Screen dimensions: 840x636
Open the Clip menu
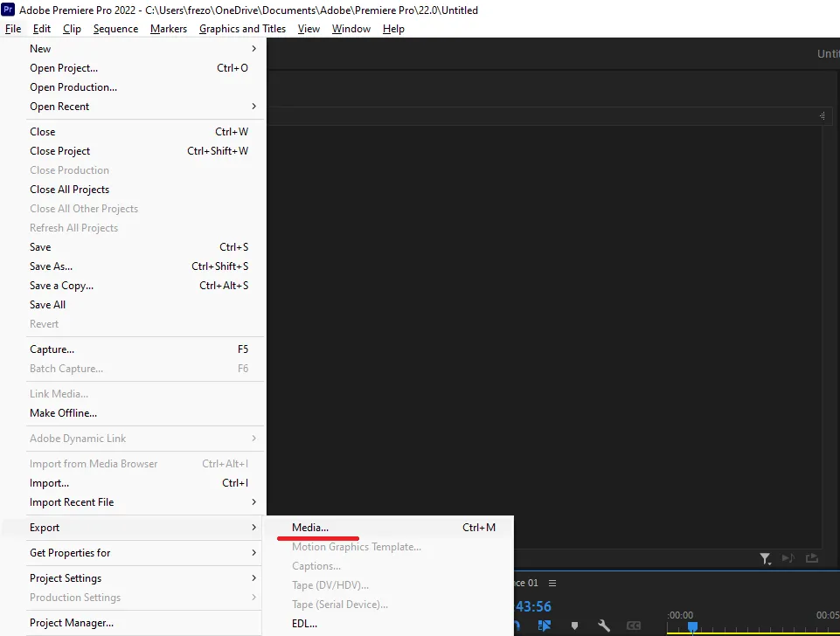click(x=72, y=29)
